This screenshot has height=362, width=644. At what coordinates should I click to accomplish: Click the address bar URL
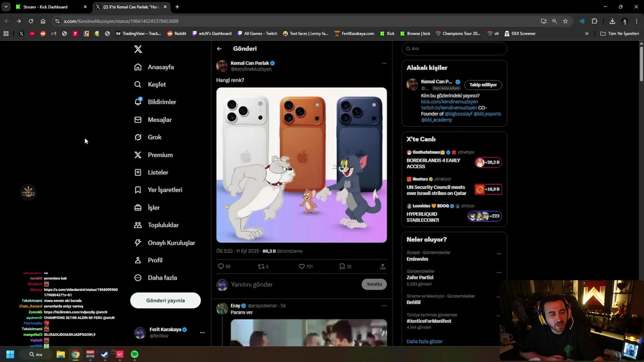(121, 21)
